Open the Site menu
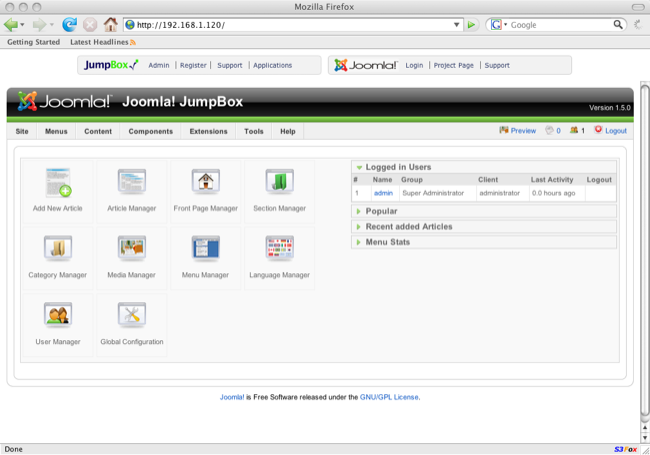The image size is (650, 455). click(x=22, y=131)
